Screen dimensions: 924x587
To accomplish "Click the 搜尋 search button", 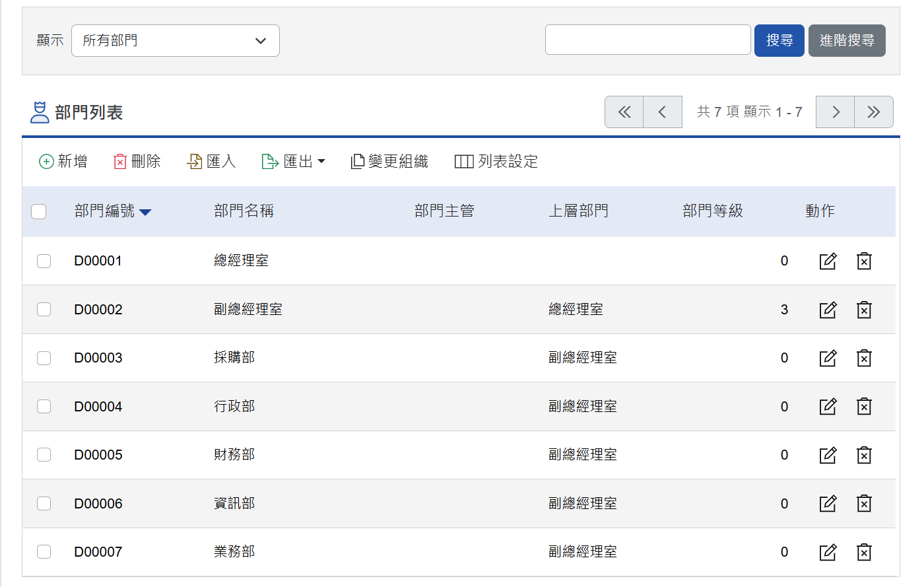I will (x=779, y=40).
